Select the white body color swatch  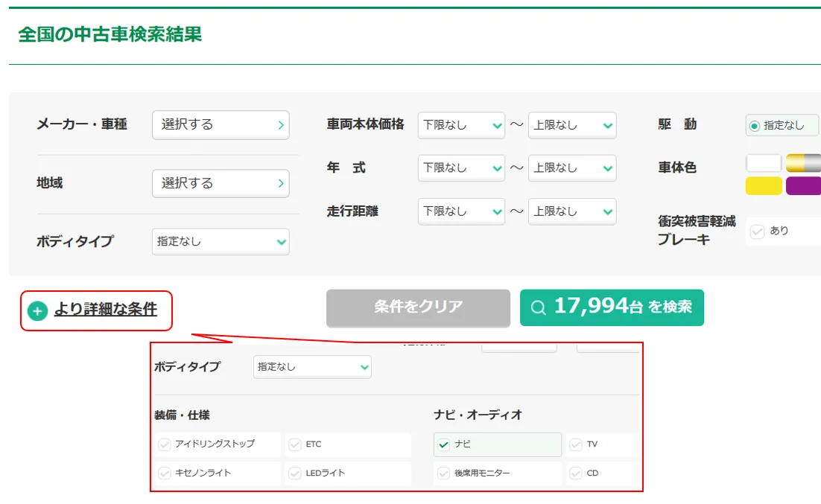[764, 163]
